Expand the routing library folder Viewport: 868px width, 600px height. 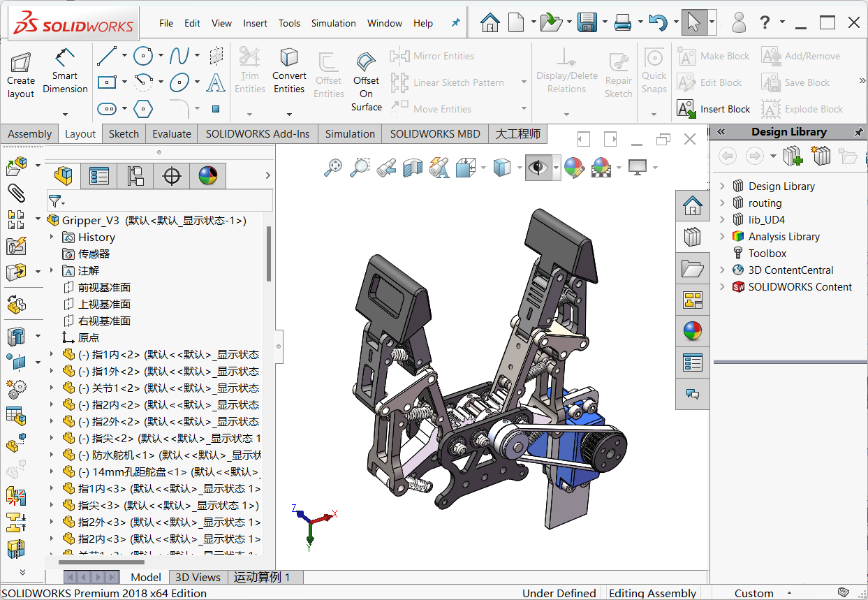[723, 203]
